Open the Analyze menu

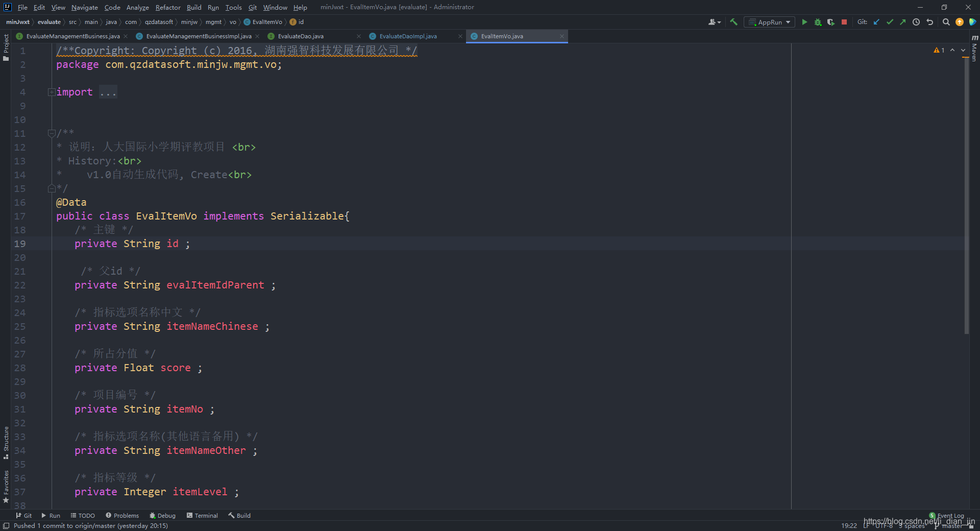tap(138, 7)
